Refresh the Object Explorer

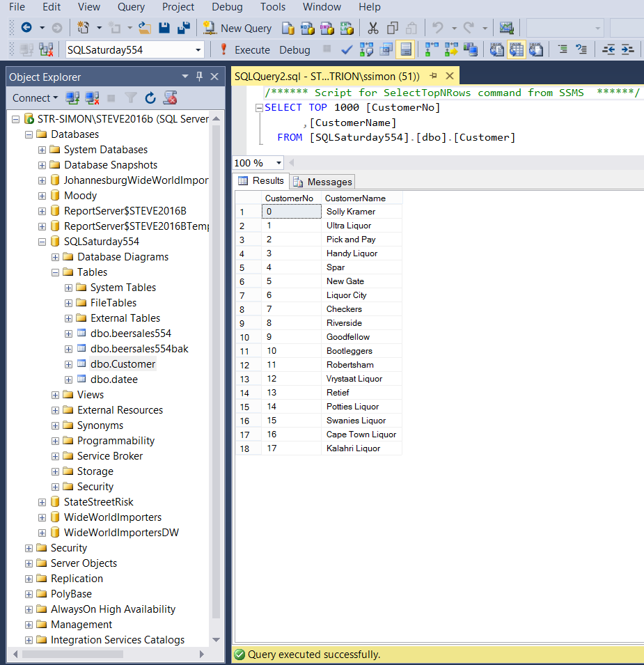pos(150,98)
